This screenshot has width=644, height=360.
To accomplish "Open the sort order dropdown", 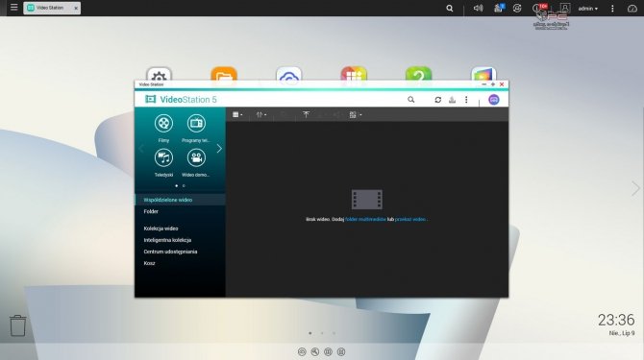I will pyautogui.click(x=261, y=115).
